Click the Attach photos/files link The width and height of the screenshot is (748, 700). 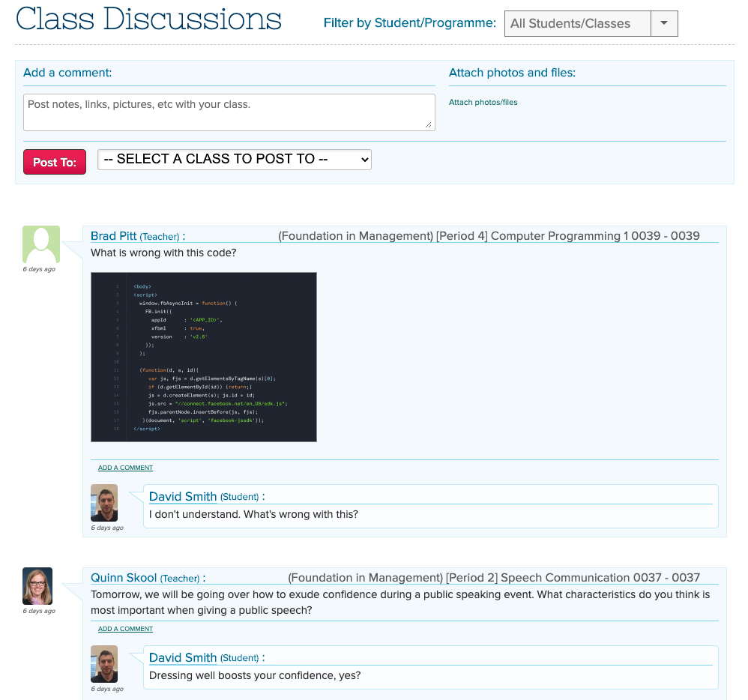pyautogui.click(x=483, y=102)
